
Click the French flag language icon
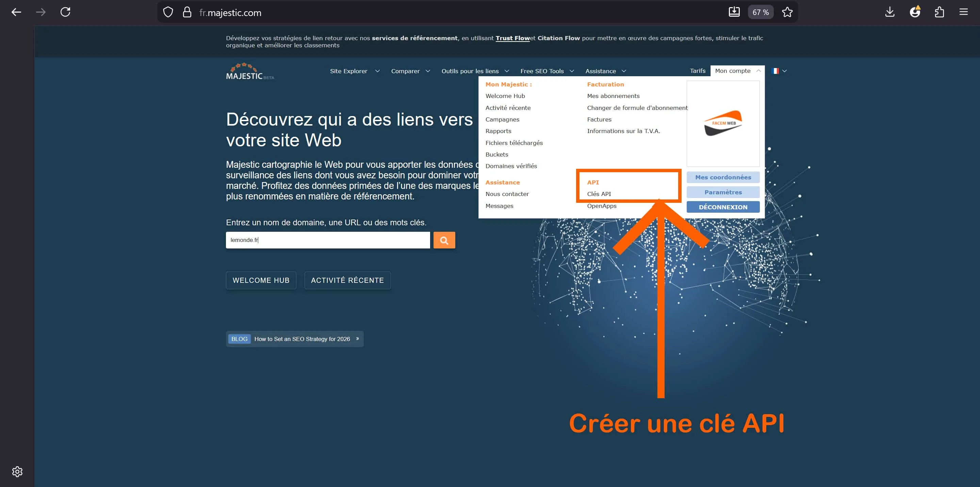coord(775,71)
